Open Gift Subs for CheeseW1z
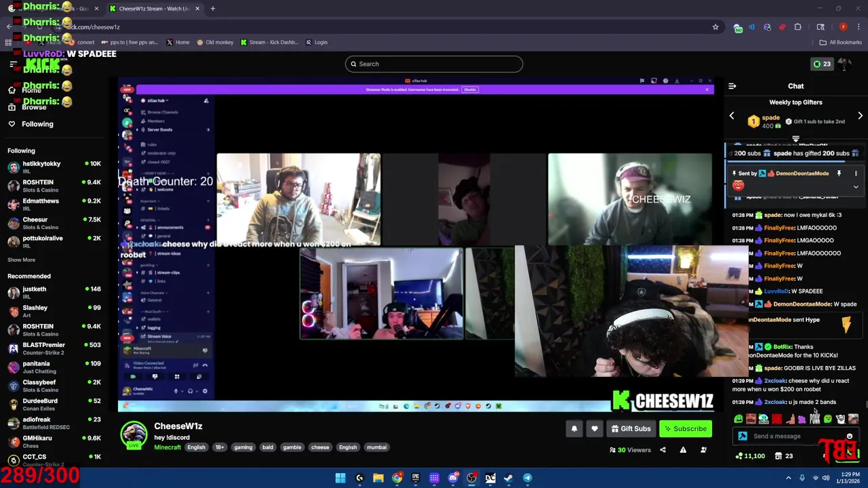 click(x=631, y=428)
